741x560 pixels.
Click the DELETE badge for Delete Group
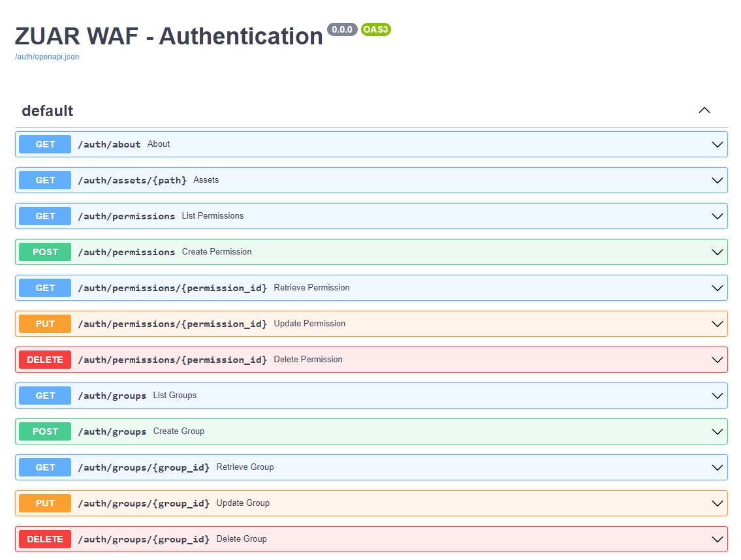[x=45, y=539]
